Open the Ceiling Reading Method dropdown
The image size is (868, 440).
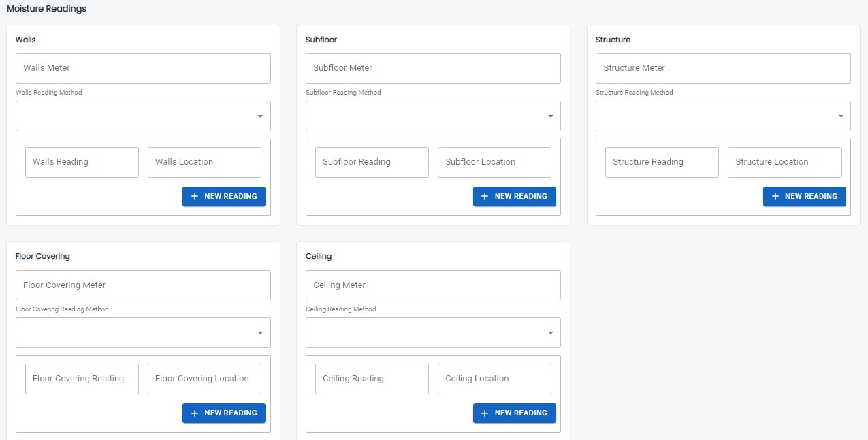pos(433,333)
